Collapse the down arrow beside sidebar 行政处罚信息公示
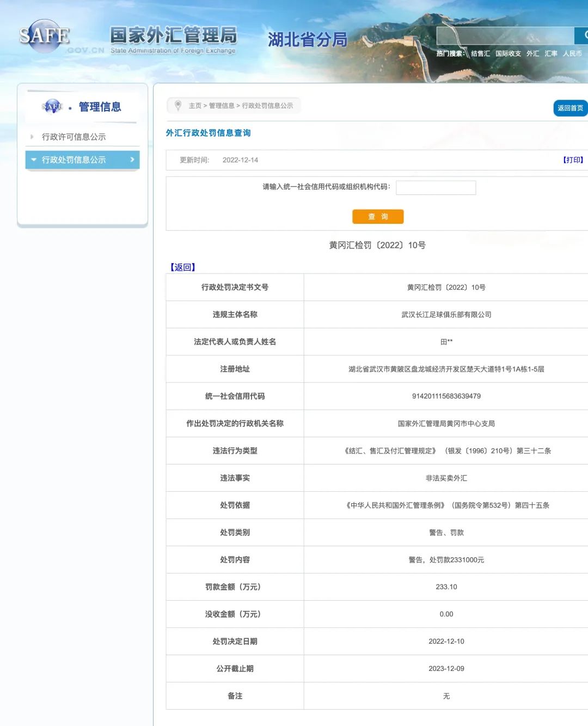588x726 pixels. pyautogui.click(x=34, y=160)
